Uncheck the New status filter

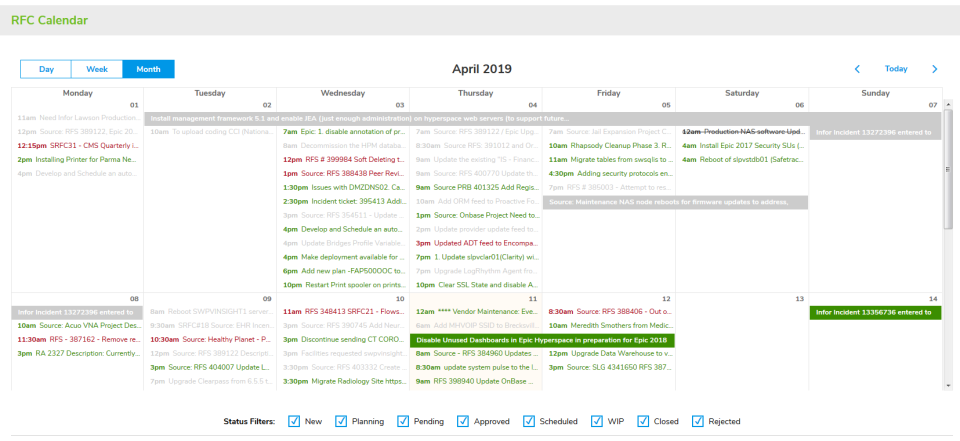tap(294, 421)
